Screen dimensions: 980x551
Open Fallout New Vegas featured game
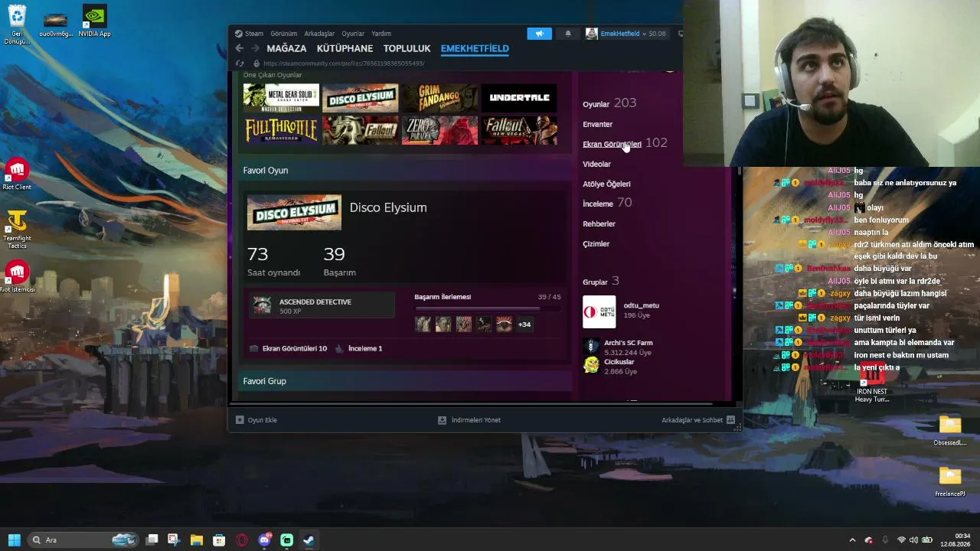click(519, 130)
